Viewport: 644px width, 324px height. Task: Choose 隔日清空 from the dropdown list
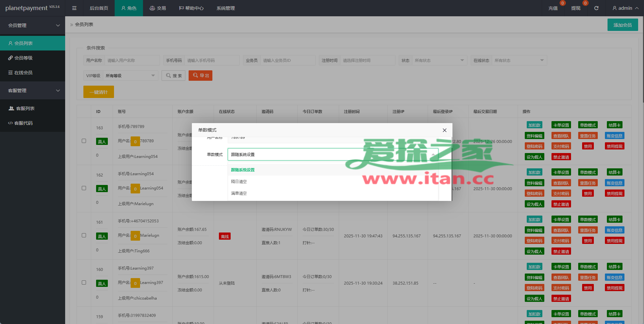239,182
